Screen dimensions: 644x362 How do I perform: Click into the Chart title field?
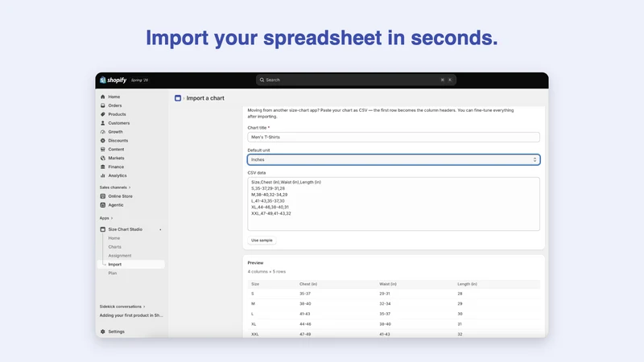tap(394, 137)
